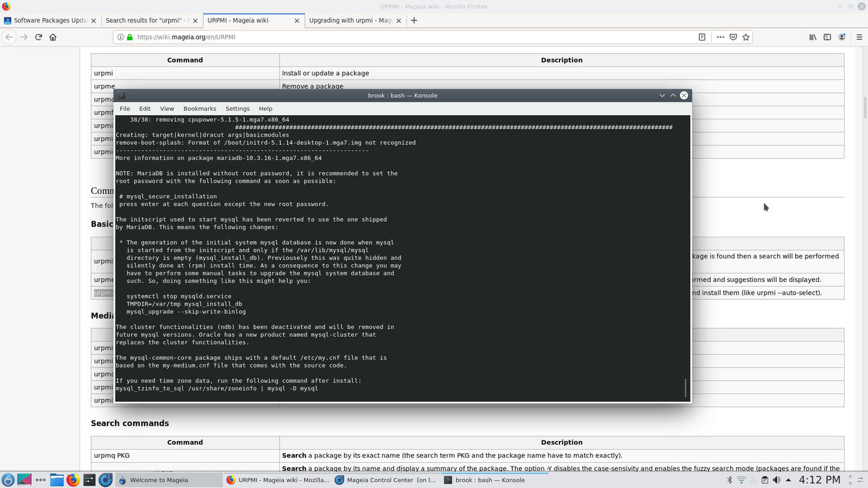The height and width of the screenshot is (488, 868).
Task: Open Konsole View menu
Action: point(167,108)
